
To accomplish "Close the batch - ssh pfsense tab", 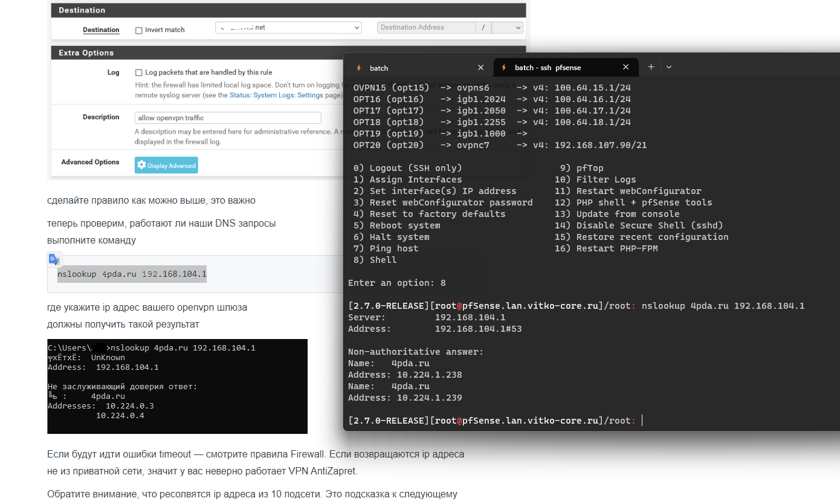I will [626, 68].
